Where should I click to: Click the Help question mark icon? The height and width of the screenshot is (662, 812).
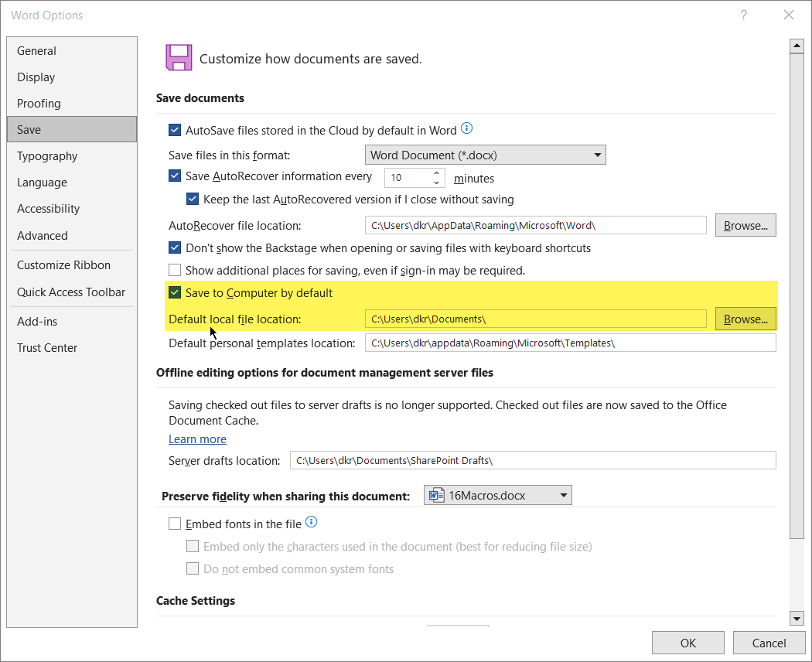point(744,15)
